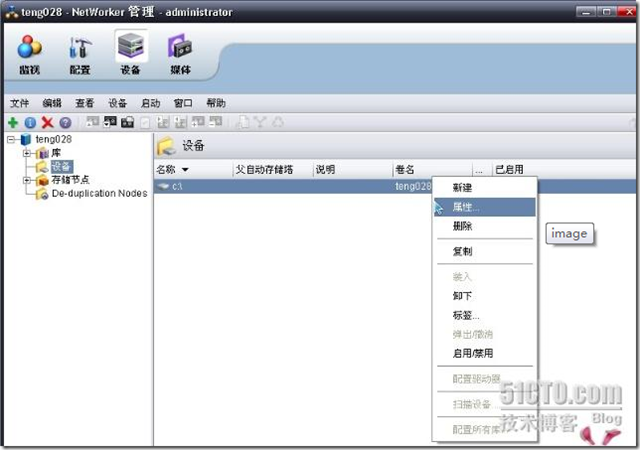Screen dimensions: 640x450
Task: Open the 媒体 (Media) view
Action: tap(180, 55)
